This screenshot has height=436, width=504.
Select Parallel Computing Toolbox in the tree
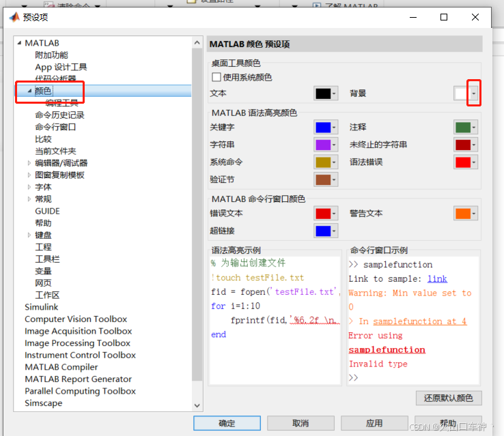(81, 391)
